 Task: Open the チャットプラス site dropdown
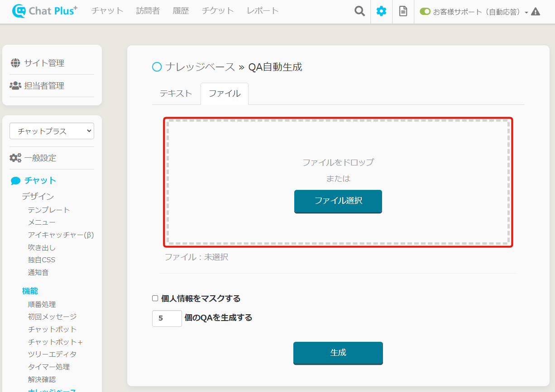[x=52, y=131]
